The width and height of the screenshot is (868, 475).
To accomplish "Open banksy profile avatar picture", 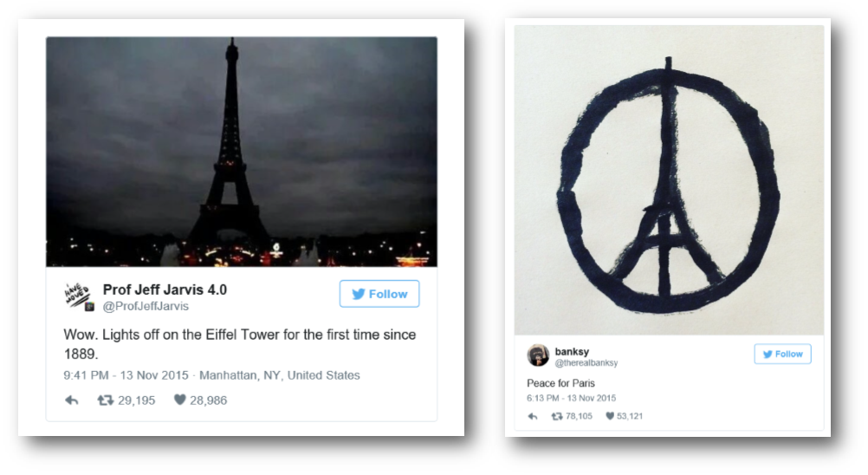I will (x=537, y=355).
